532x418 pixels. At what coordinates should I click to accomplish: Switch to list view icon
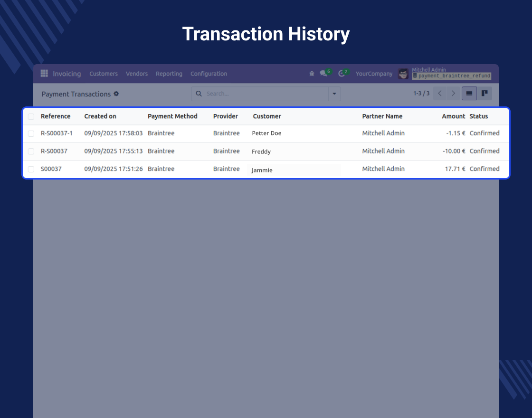[469, 93]
